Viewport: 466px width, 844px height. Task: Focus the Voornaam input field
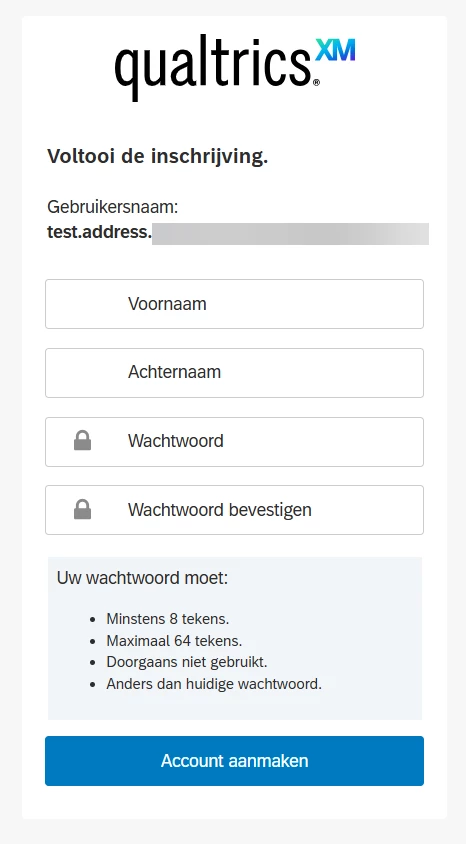point(234,304)
